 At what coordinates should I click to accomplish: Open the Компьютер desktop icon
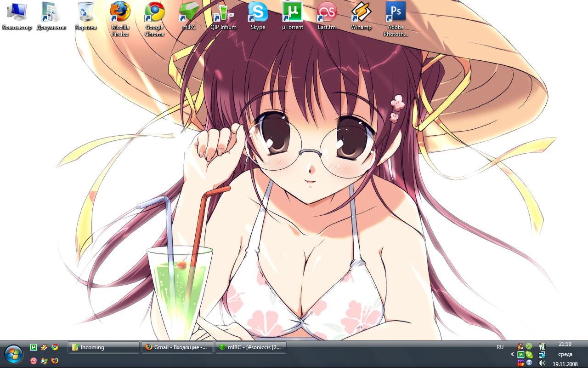[17, 16]
